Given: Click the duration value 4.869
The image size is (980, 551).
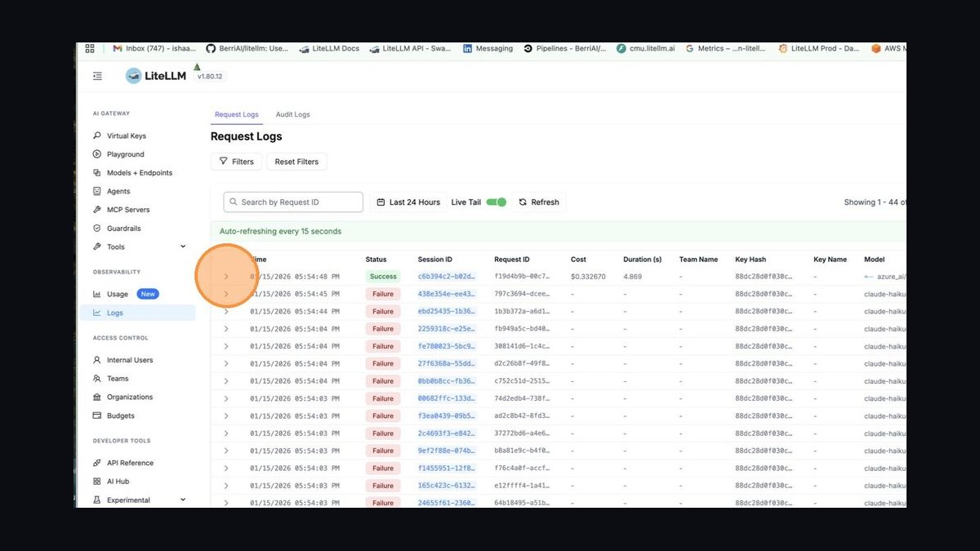Looking at the screenshot, I should coord(632,277).
